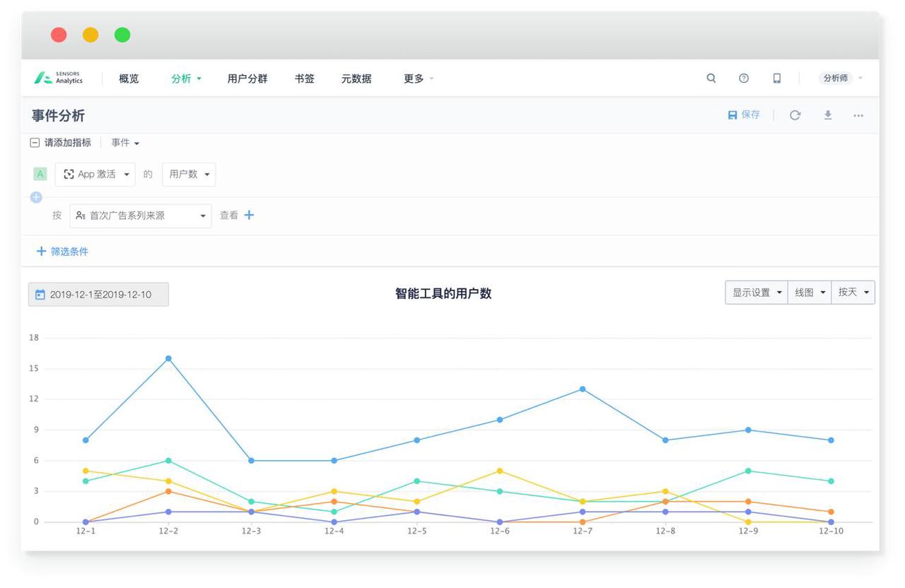905x588 pixels.
Task: Open the App 激活 event dropdown
Action: [x=95, y=174]
